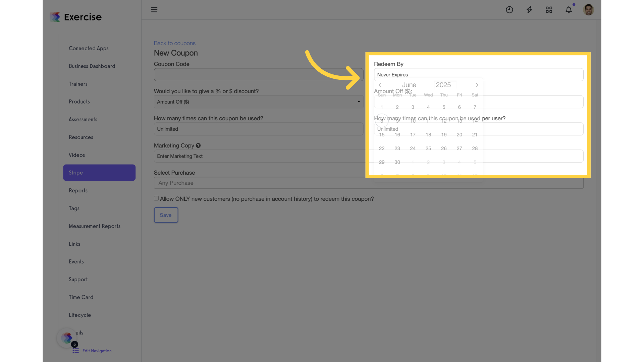The image size is (644, 362).
Task: Select June 20 in the calendar
Action: pyautogui.click(x=460, y=135)
